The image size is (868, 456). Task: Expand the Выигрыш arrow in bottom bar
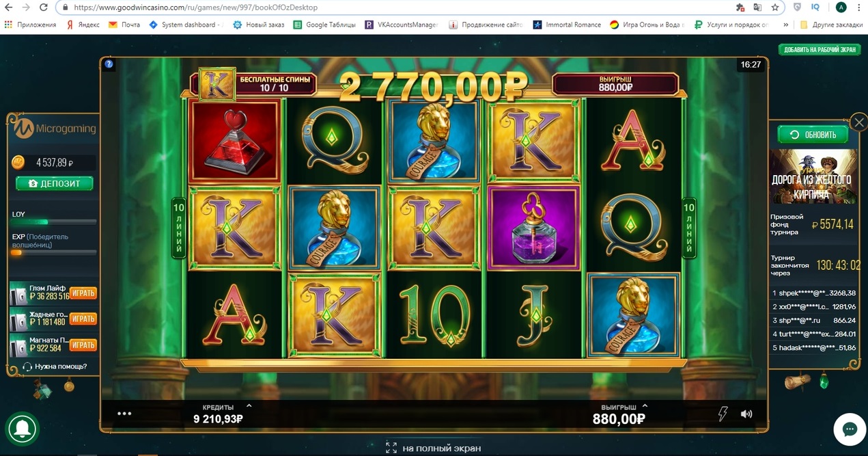coord(645,405)
